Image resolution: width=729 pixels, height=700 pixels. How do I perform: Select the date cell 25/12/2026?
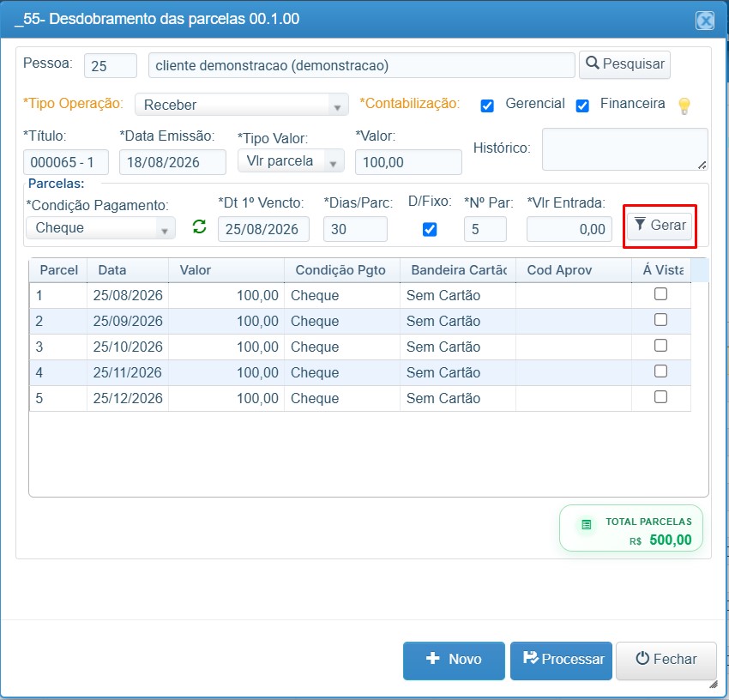(128, 399)
